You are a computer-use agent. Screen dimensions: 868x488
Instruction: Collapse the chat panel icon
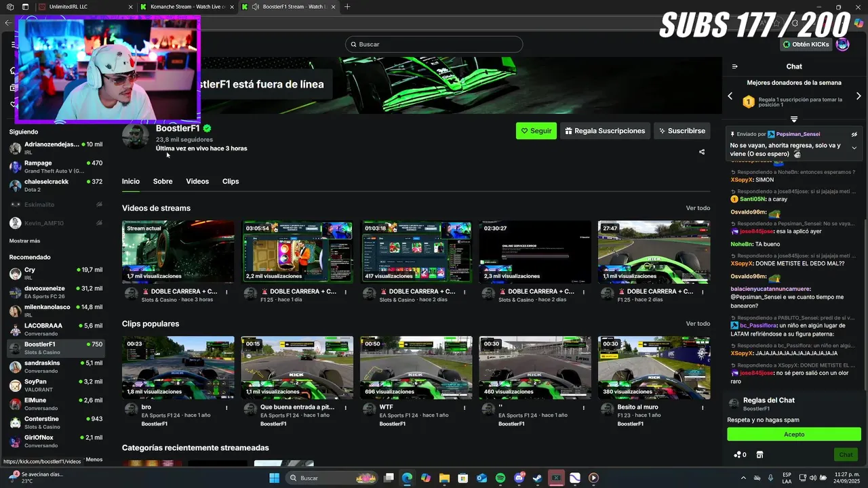point(734,66)
